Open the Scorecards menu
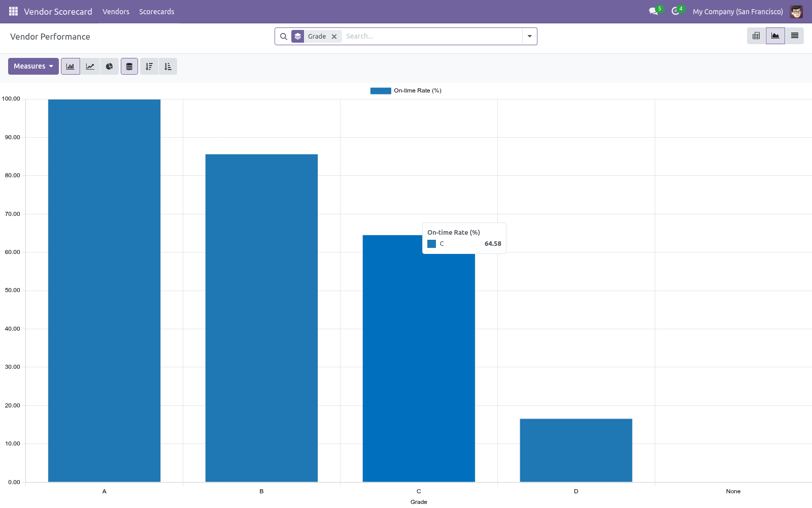812x508 pixels. pos(157,12)
